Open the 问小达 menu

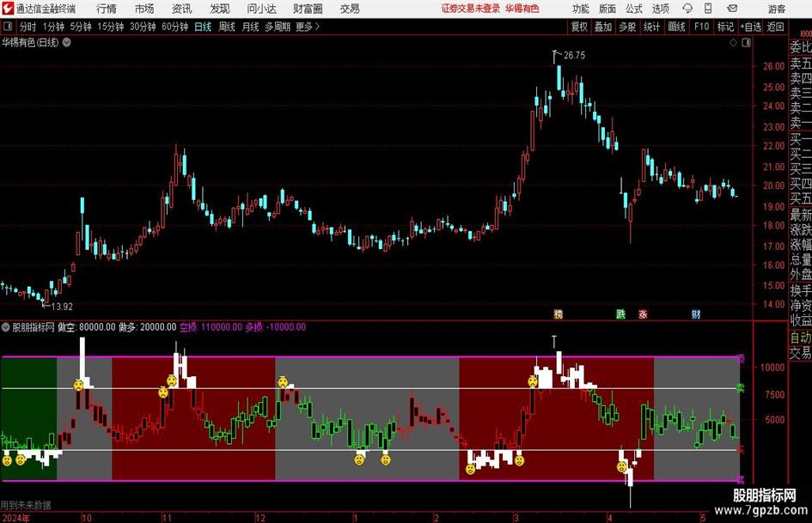(261, 9)
